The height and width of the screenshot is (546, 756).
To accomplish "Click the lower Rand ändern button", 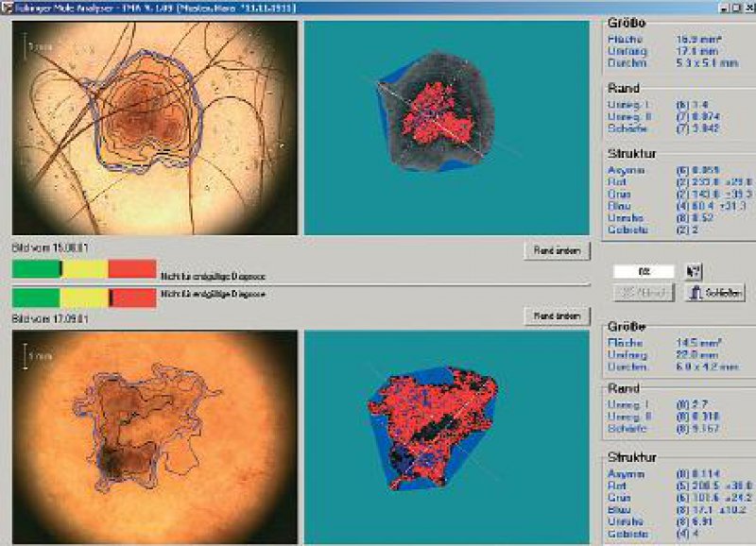I will click(557, 316).
